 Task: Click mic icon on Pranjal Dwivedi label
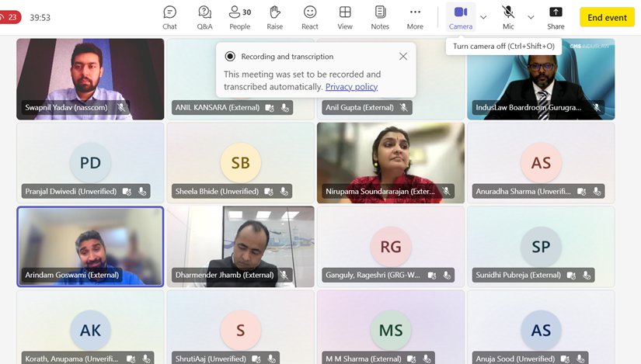point(142,191)
